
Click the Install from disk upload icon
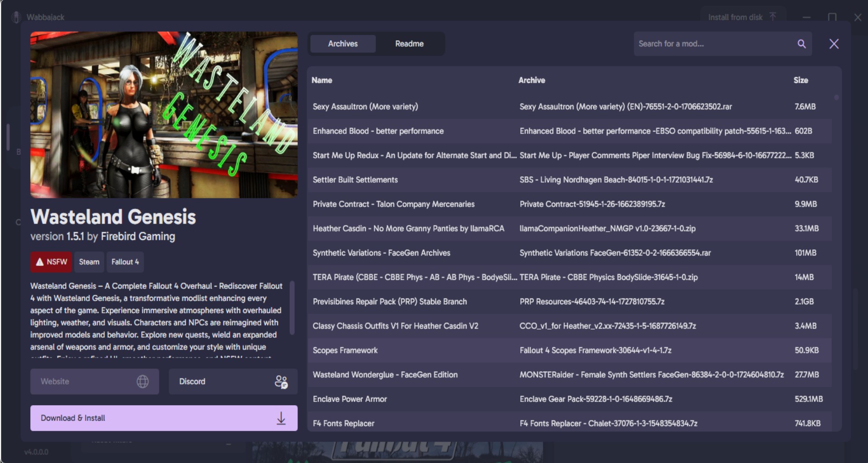tap(773, 17)
